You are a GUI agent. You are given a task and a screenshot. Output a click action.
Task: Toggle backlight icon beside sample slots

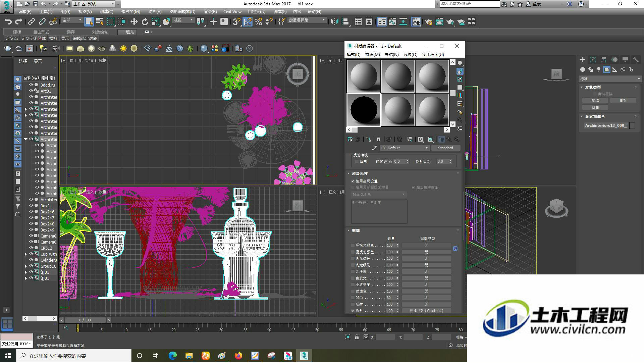click(x=460, y=71)
